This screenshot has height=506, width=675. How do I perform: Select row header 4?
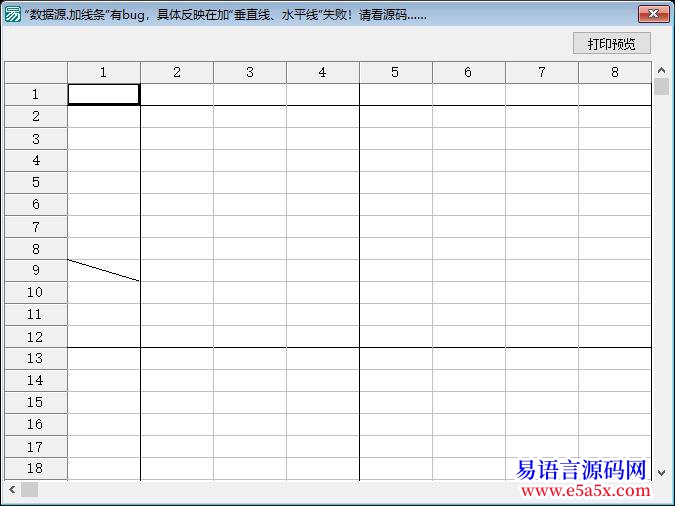(x=36, y=161)
